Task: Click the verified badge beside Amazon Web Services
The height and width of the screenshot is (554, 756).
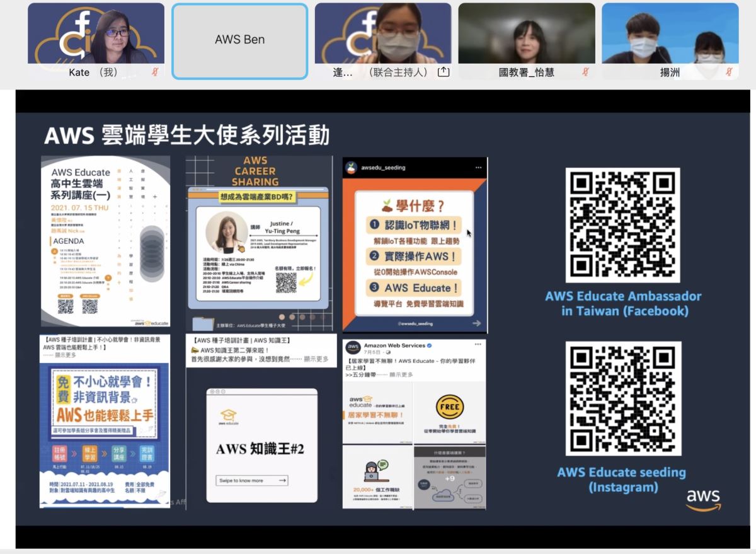Action: [x=430, y=346]
